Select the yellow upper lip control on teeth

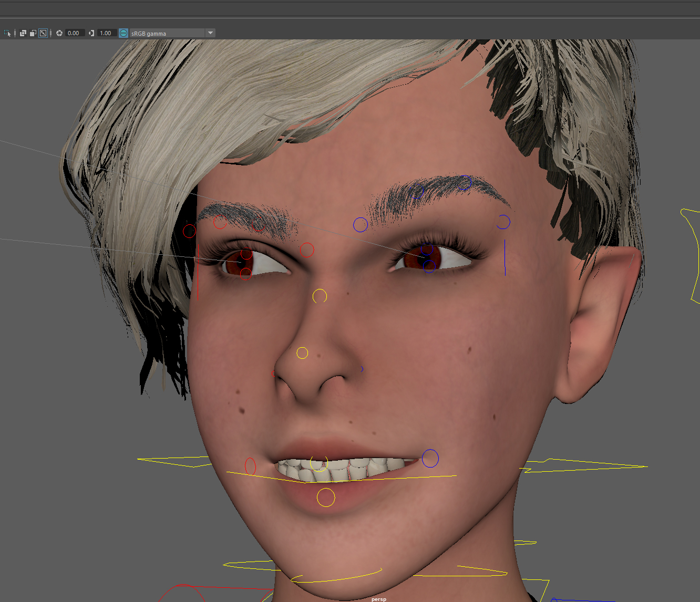[x=319, y=463]
